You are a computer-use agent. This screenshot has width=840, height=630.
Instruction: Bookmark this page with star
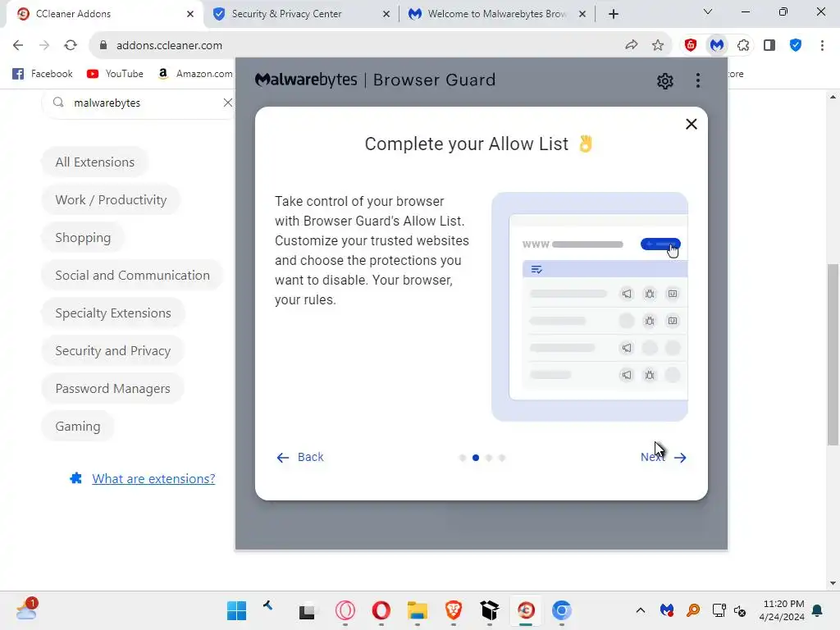658,46
